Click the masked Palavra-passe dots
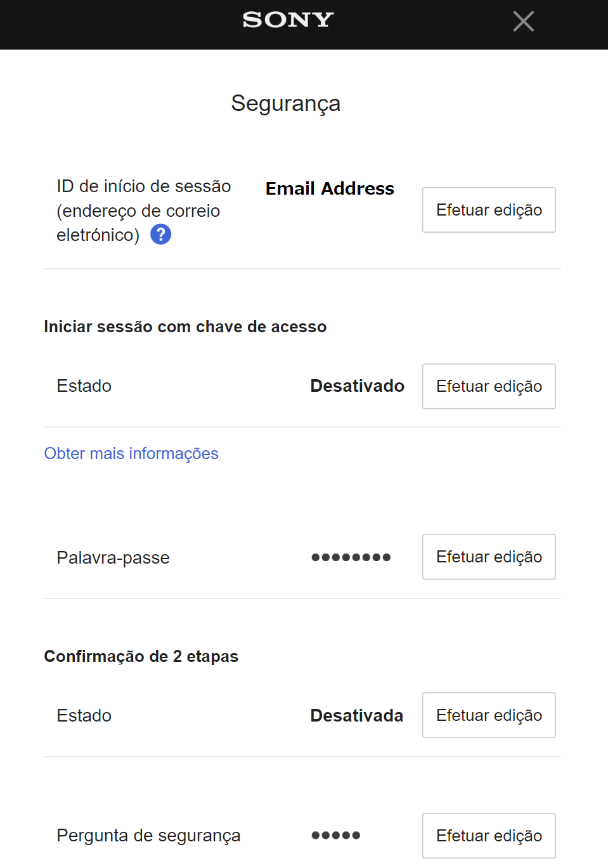 [x=351, y=557]
